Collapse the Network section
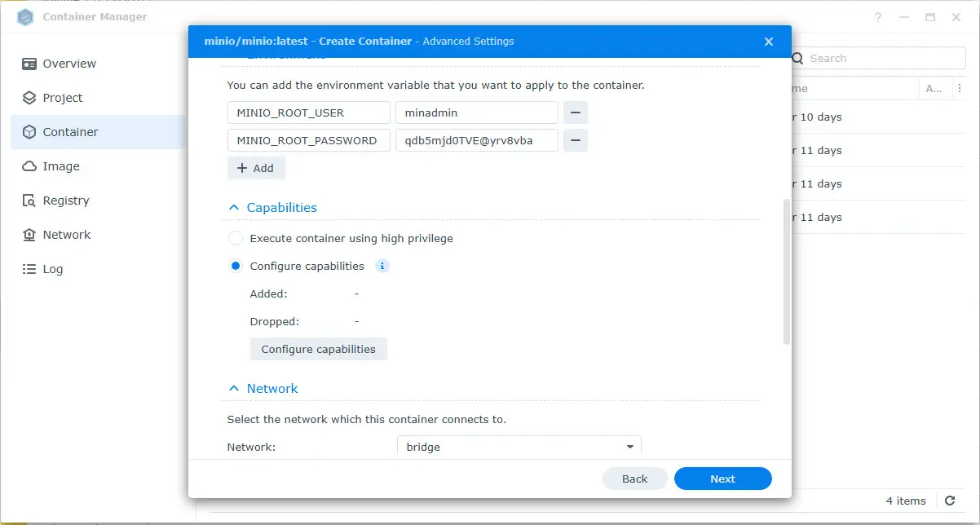This screenshot has width=980, height=525. click(234, 389)
